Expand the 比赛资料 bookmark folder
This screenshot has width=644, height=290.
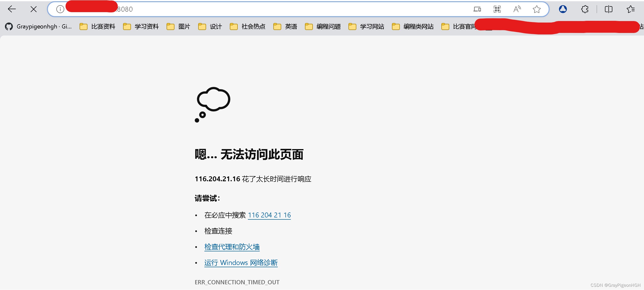[x=98, y=26]
